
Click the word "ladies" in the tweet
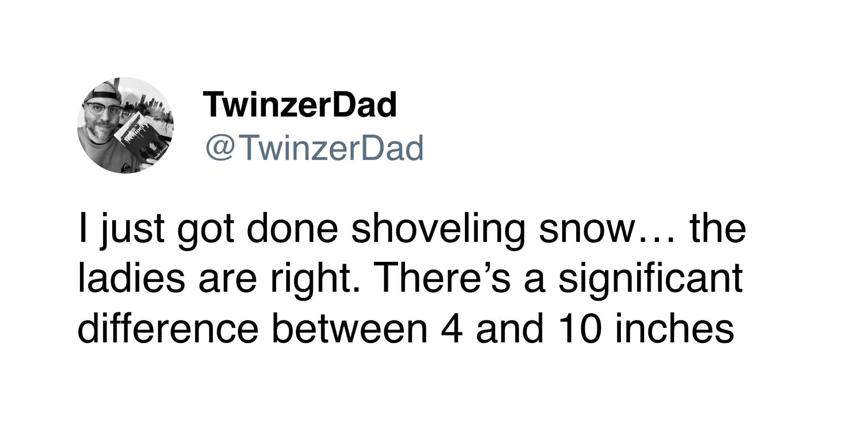point(131,279)
